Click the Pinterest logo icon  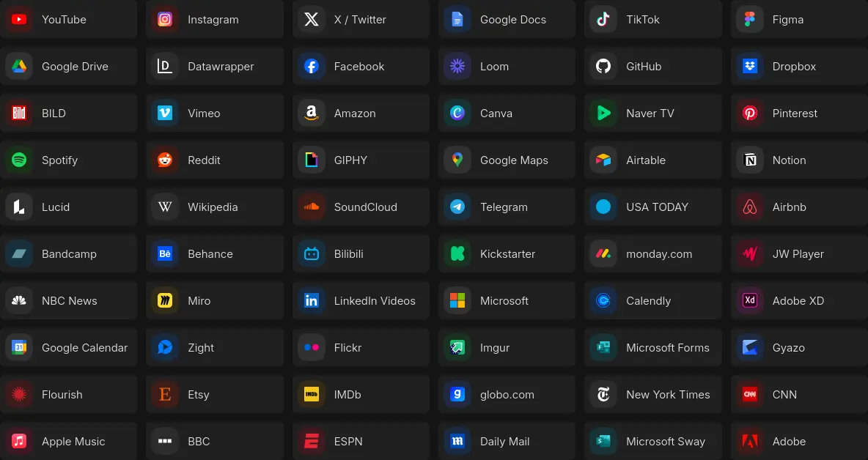tap(749, 114)
